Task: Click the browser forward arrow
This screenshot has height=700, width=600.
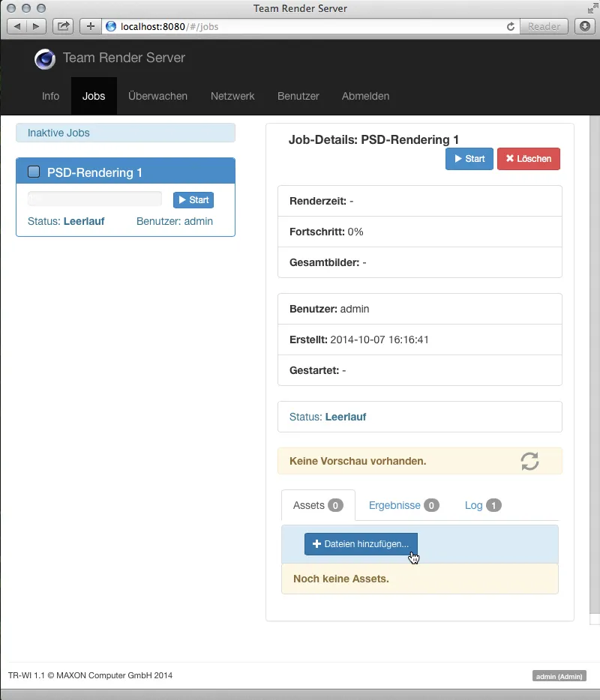Action: click(x=36, y=26)
